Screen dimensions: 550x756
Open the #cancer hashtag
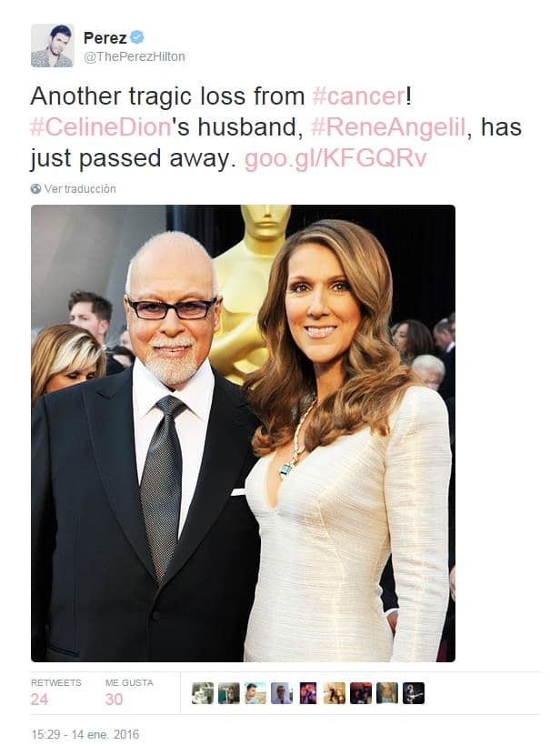tap(359, 96)
